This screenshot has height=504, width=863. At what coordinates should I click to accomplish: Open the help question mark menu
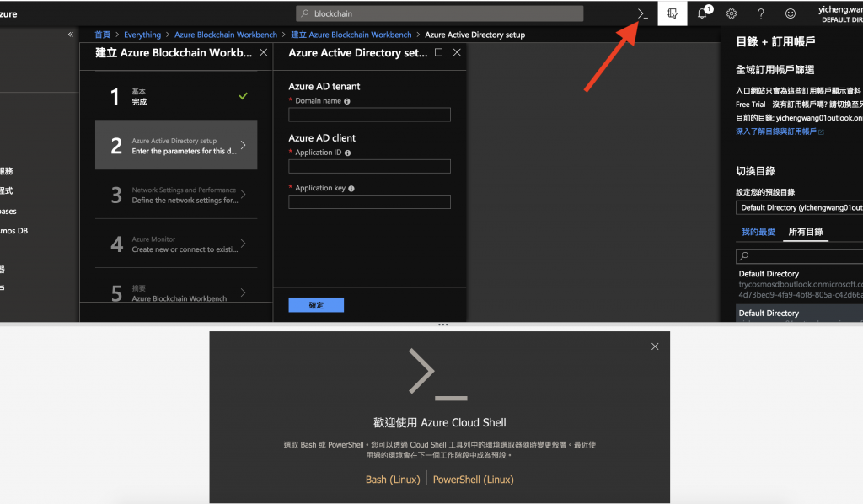pos(761,13)
